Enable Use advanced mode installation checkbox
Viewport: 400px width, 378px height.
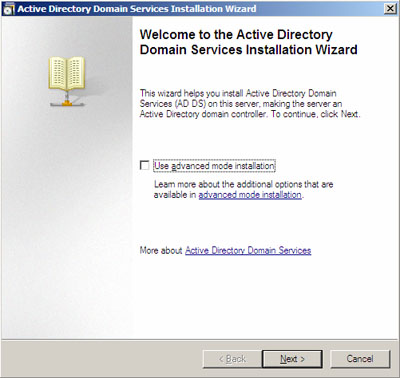pos(144,166)
